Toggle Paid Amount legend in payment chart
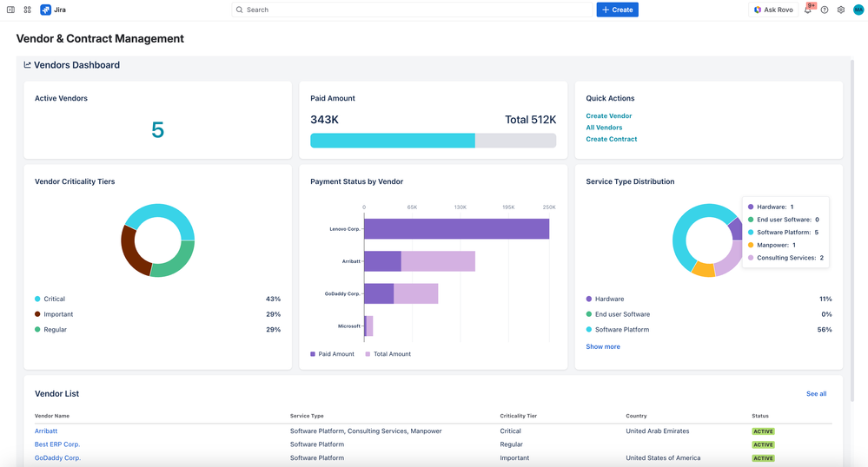This screenshot has width=868, height=467. (x=333, y=354)
